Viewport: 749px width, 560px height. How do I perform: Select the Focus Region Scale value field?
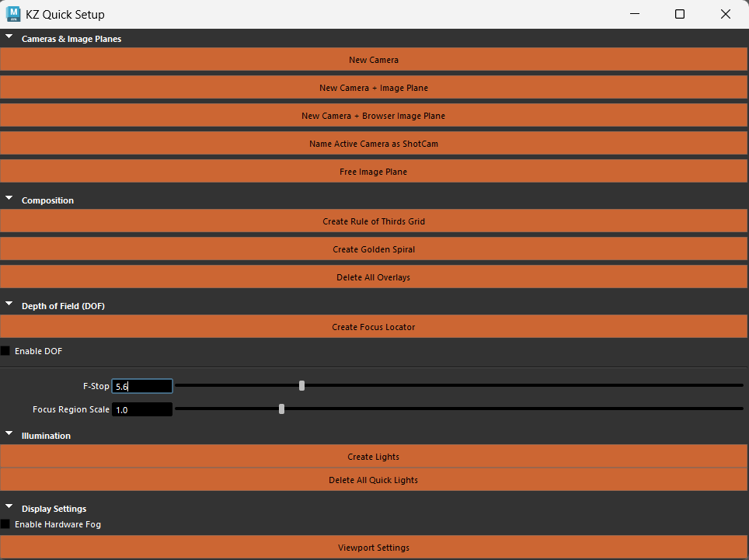click(142, 409)
